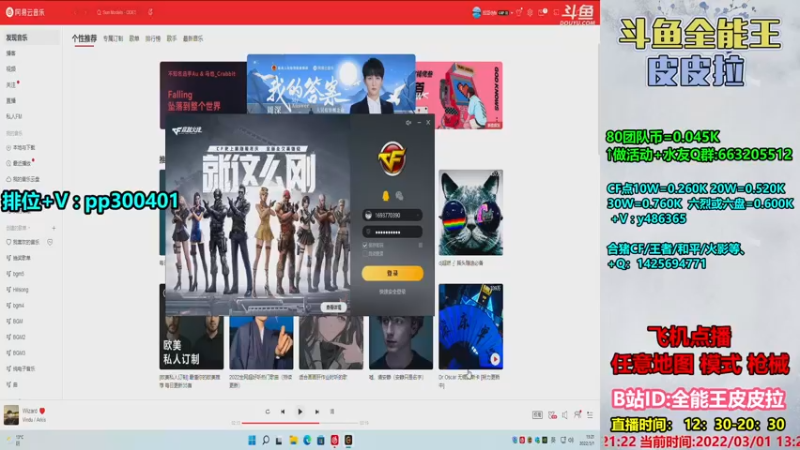
Task: Skip to next track
Action: (x=317, y=412)
